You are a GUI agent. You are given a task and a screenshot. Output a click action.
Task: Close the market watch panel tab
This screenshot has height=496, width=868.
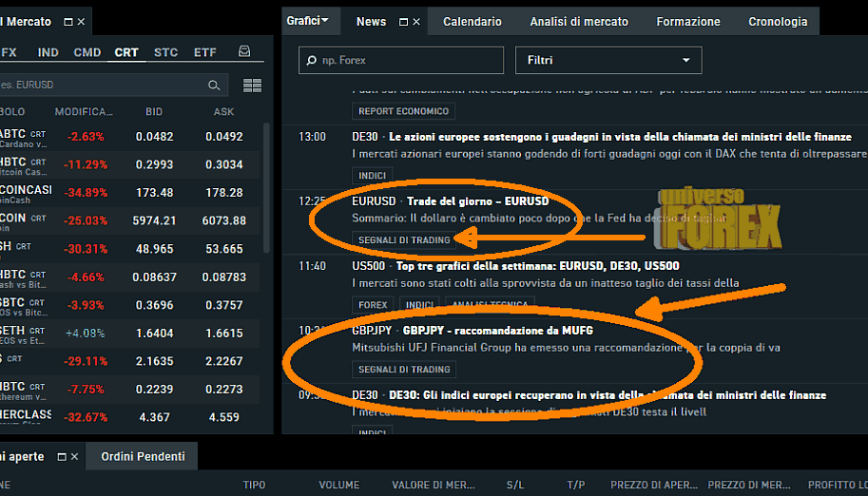coord(81,21)
